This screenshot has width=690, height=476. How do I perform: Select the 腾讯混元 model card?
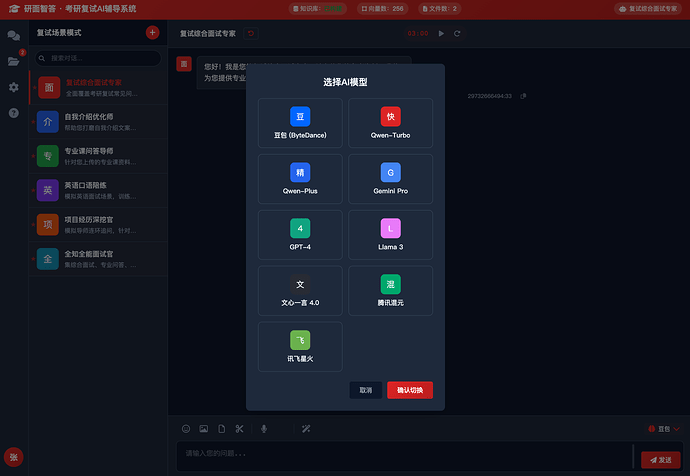tap(390, 290)
